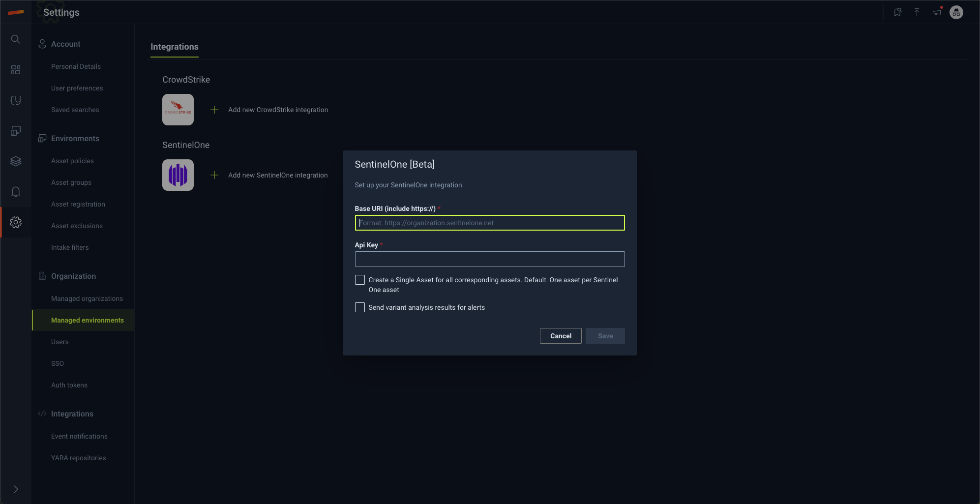Image resolution: width=980 pixels, height=504 pixels.
Task: Open Auth tokens settings
Action: (69, 385)
